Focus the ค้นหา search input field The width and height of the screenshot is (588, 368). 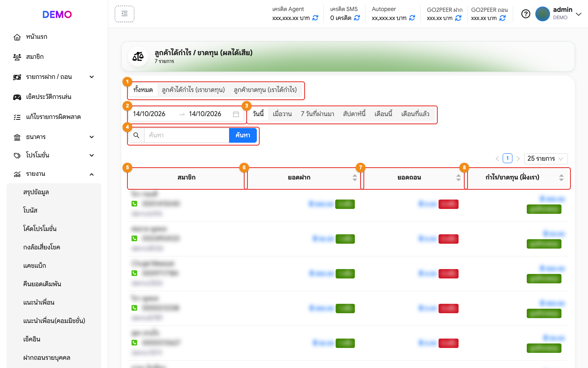coord(187,135)
